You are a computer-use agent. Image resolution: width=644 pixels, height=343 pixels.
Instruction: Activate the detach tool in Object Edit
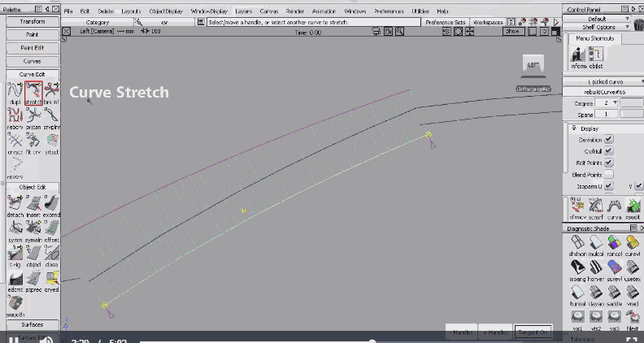pos(15,206)
